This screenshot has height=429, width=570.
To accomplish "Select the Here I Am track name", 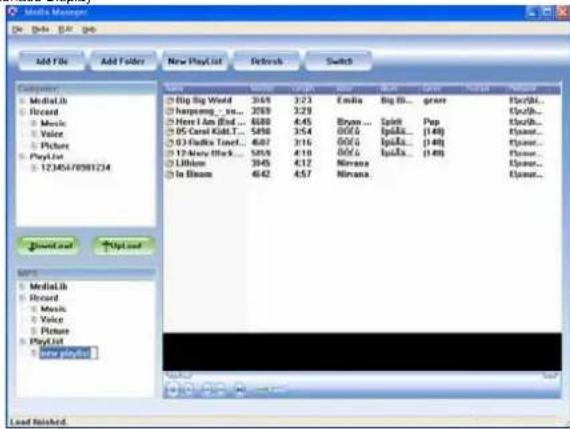I will click(x=210, y=121).
